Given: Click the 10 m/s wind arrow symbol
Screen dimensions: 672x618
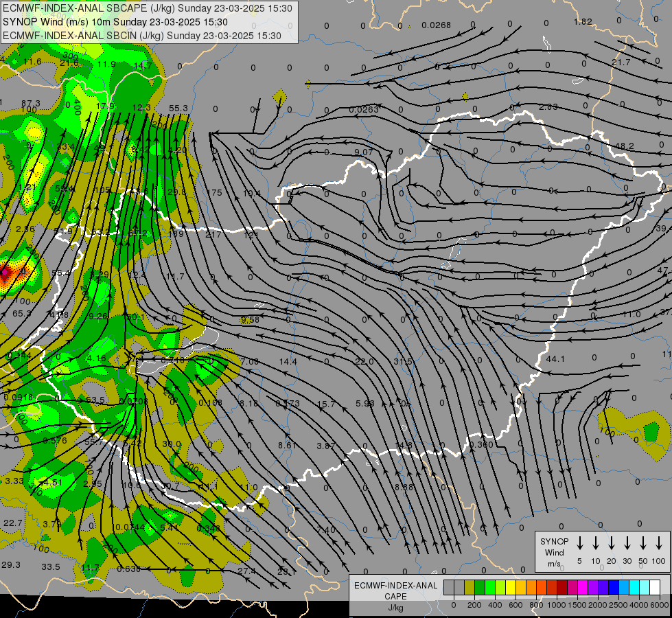Looking at the screenshot, I should point(595,543).
